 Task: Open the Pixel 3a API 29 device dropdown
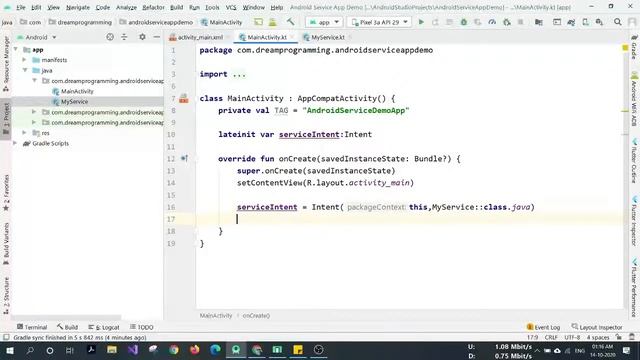[379, 22]
